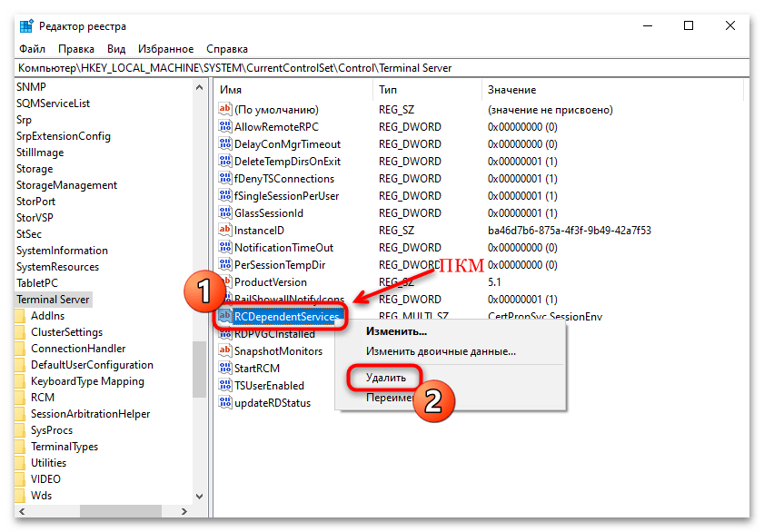The width and height of the screenshot is (764, 532).
Task: Select the VIDEO subkey
Action: click(x=45, y=479)
